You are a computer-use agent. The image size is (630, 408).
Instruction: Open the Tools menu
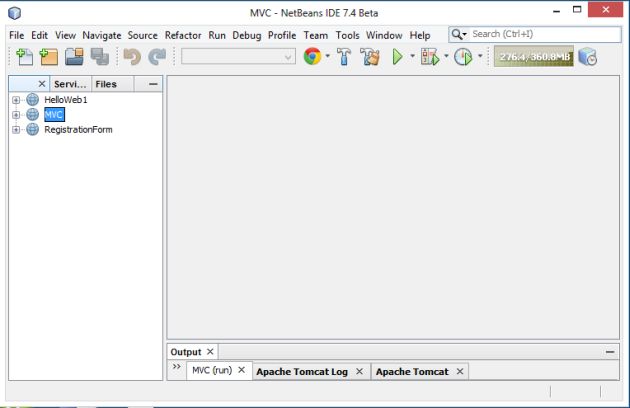point(348,35)
